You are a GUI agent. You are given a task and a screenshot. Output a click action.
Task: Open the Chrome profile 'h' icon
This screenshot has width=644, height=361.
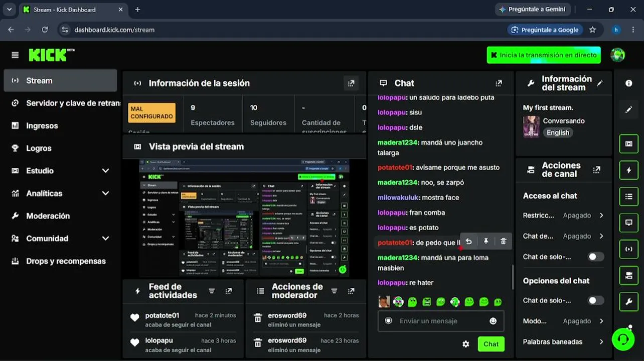616,30
